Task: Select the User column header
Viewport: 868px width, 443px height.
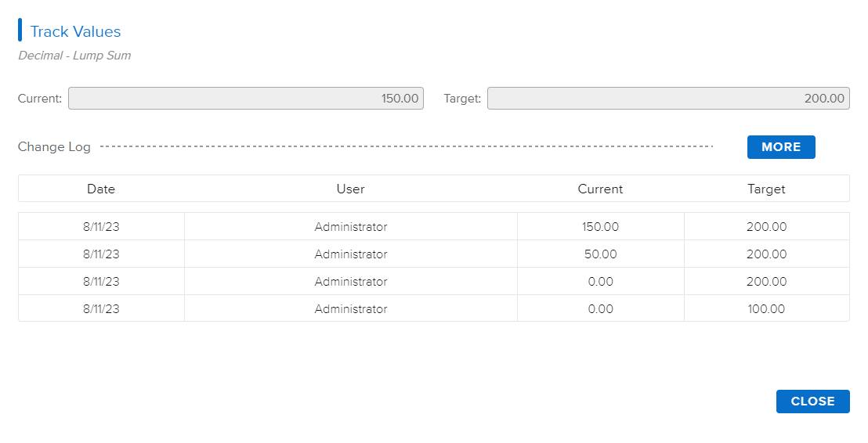Action: pyautogui.click(x=350, y=189)
